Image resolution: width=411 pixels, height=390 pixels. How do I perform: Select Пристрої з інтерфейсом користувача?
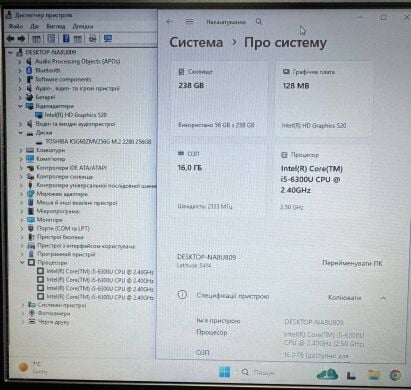click(x=86, y=246)
